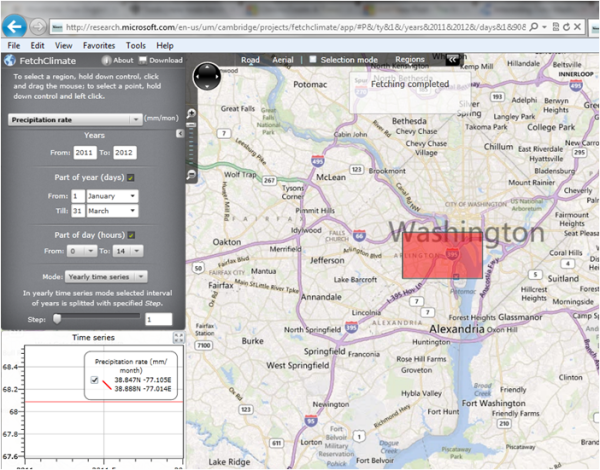600x470 pixels.
Task: Click the FetchClimate globe logo icon
Action: pos(10,60)
